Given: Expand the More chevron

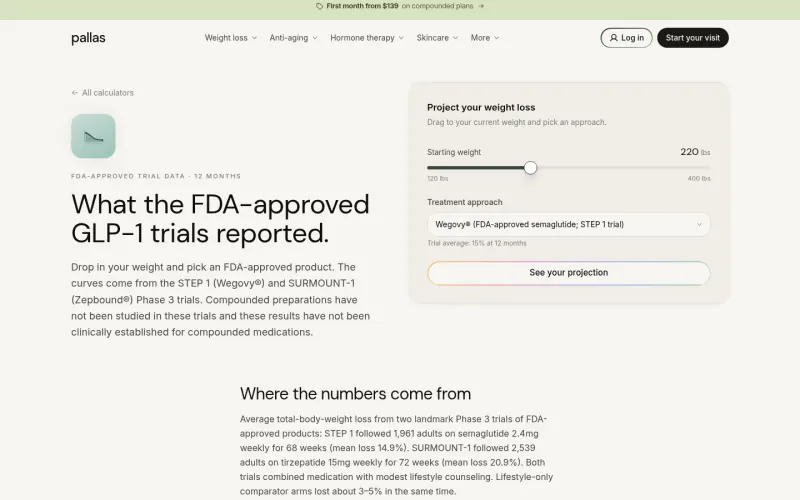Looking at the screenshot, I should (x=496, y=38).
